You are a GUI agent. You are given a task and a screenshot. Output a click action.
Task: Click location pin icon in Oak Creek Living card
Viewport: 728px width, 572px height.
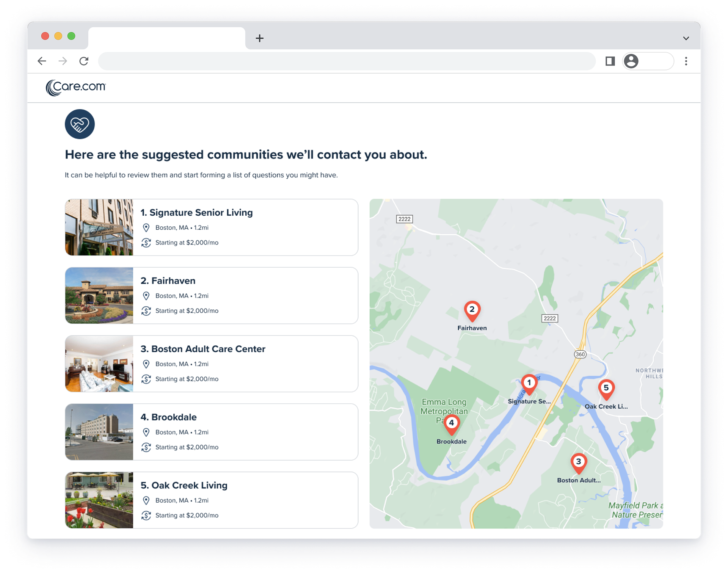(x=146, y=501)
